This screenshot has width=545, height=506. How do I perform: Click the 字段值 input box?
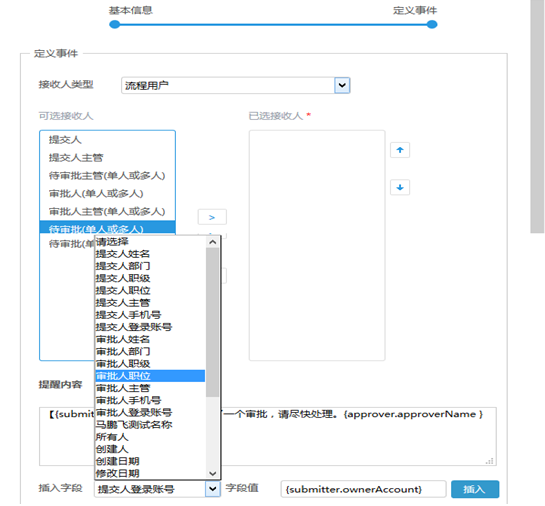363,489
